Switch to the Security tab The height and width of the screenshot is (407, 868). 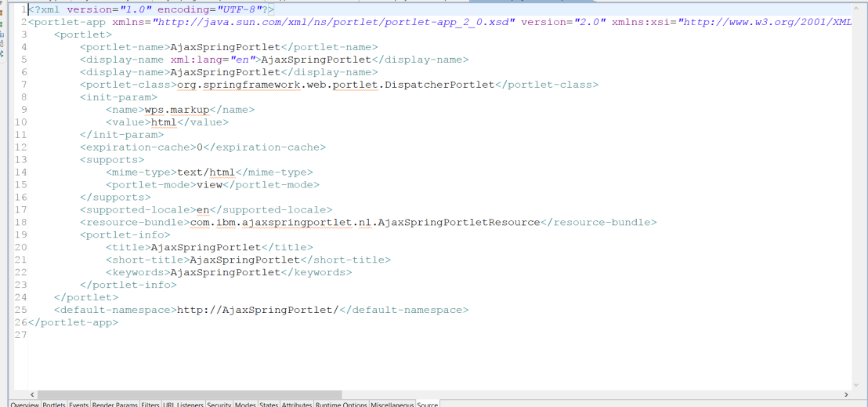point(219,405)
